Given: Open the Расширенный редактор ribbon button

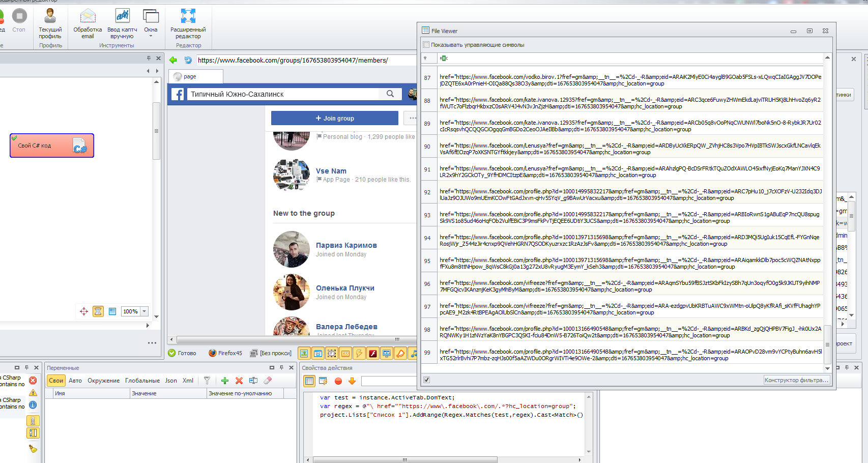Looking at the screenshot, I should [x=188, y=24].
